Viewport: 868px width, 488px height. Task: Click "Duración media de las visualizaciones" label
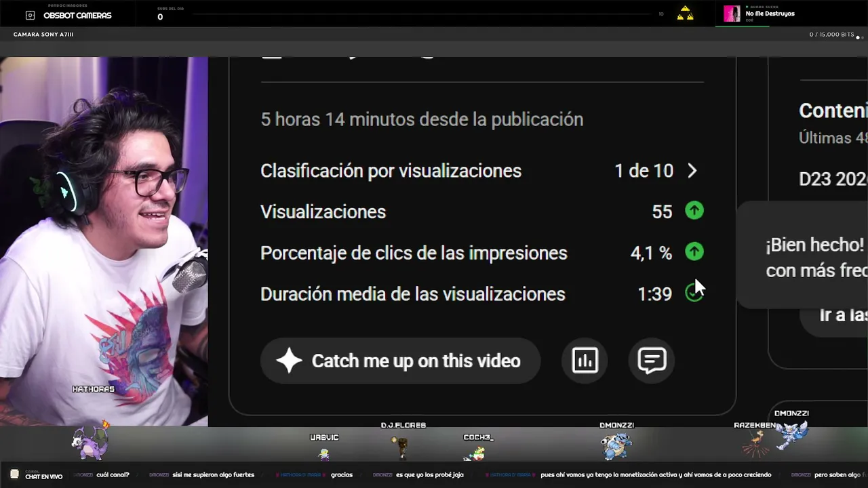coord(413,294)
